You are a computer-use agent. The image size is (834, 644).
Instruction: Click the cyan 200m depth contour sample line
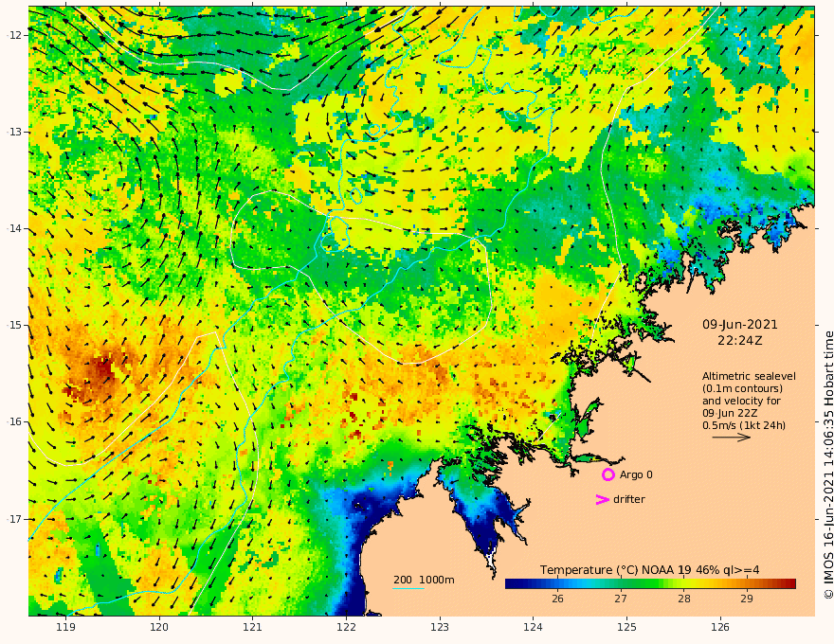408,588
